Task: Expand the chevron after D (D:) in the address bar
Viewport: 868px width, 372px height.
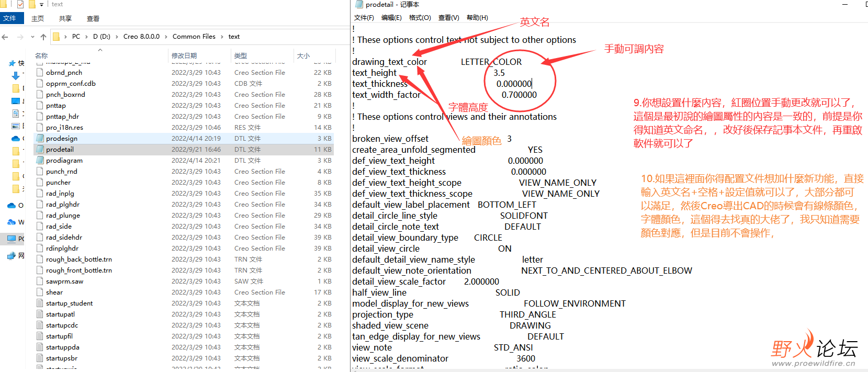Action: (x=117, y=37)
